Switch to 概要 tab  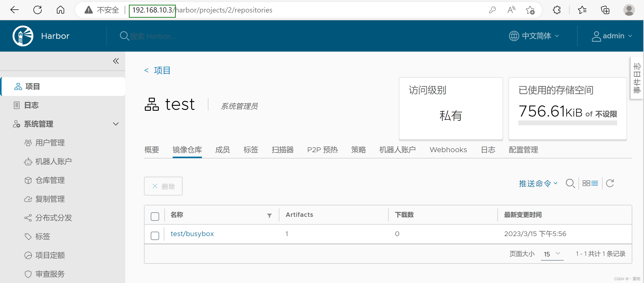(x=152, y=150)
